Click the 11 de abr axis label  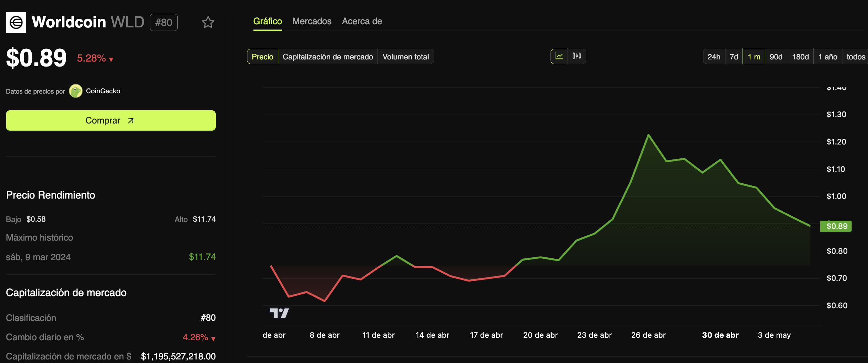(378, 335)
